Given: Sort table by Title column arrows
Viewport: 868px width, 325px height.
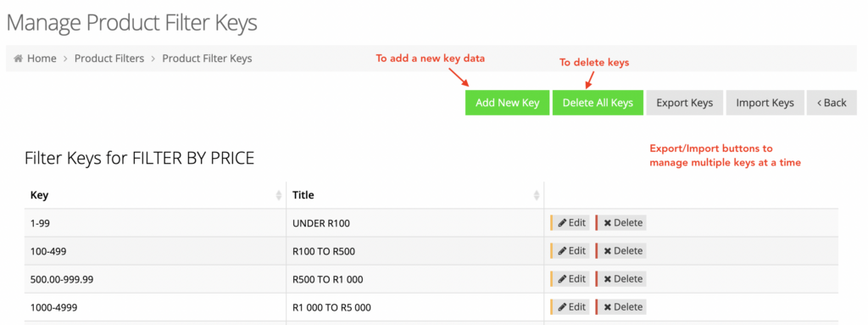Looking at the screenshot, I should 537,195.
